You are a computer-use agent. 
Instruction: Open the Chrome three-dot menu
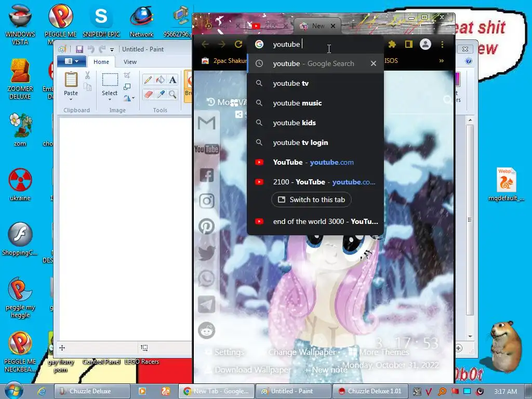click(x=442, y=44)
